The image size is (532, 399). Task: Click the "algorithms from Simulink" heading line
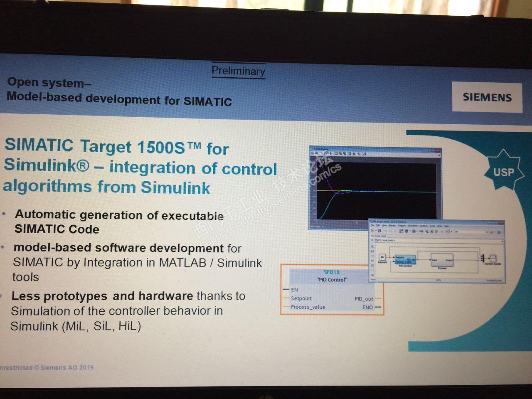[106, 187]
